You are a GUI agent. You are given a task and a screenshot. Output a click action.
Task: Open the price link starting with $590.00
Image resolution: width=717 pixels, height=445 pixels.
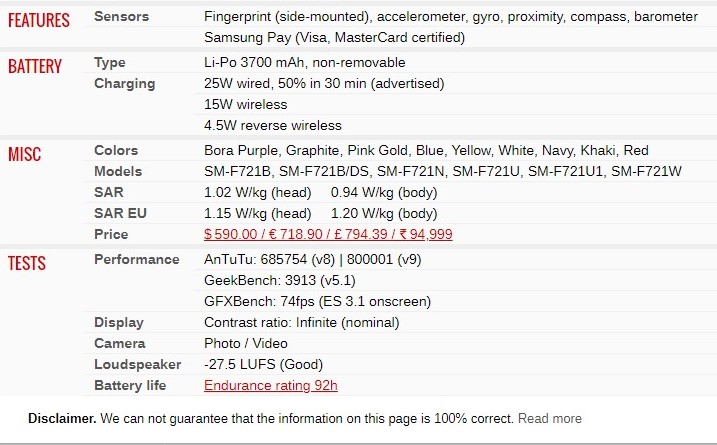click(328, 234)
